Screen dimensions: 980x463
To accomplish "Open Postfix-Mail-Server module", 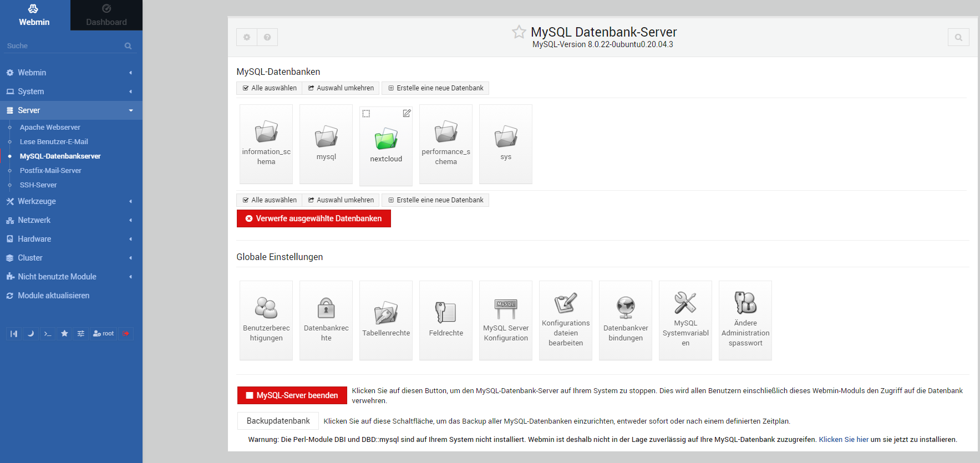I will click(50, 171).
